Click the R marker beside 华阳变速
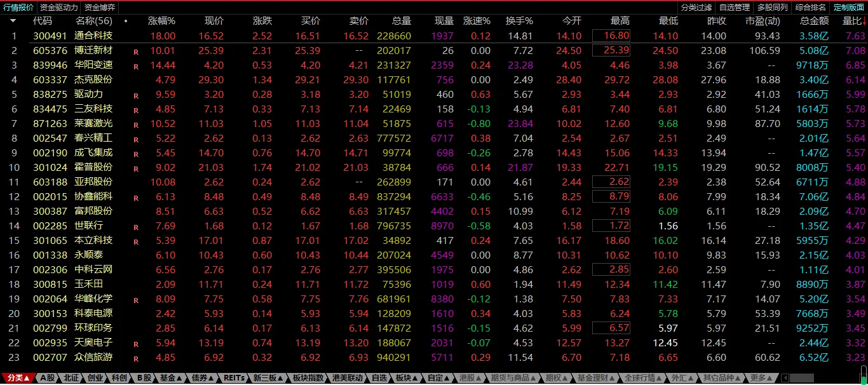The width and height of the screenshot is (868, 385). click(x=136, y=66)
